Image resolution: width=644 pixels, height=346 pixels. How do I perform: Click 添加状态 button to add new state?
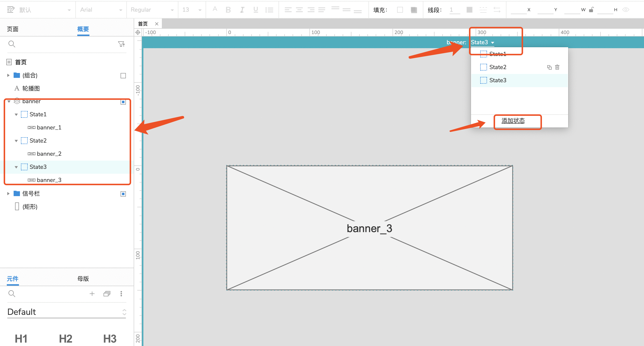click(x=513, y=121)
